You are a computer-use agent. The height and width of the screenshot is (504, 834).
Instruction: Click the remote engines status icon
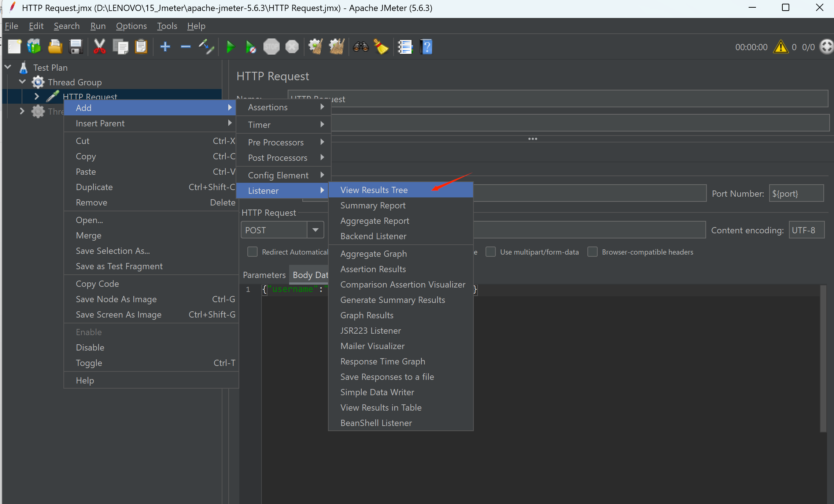pos(827,47)
